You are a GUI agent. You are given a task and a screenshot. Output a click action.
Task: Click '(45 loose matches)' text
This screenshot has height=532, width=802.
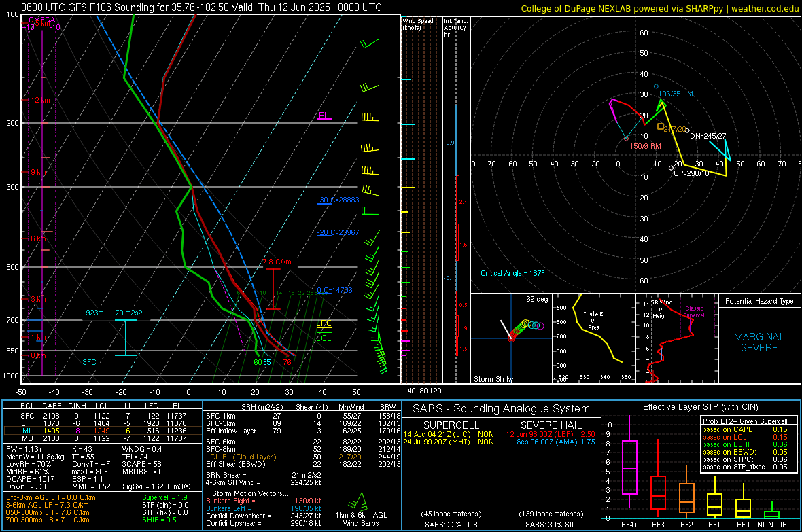pyautogui.click(x=451, y=514)
